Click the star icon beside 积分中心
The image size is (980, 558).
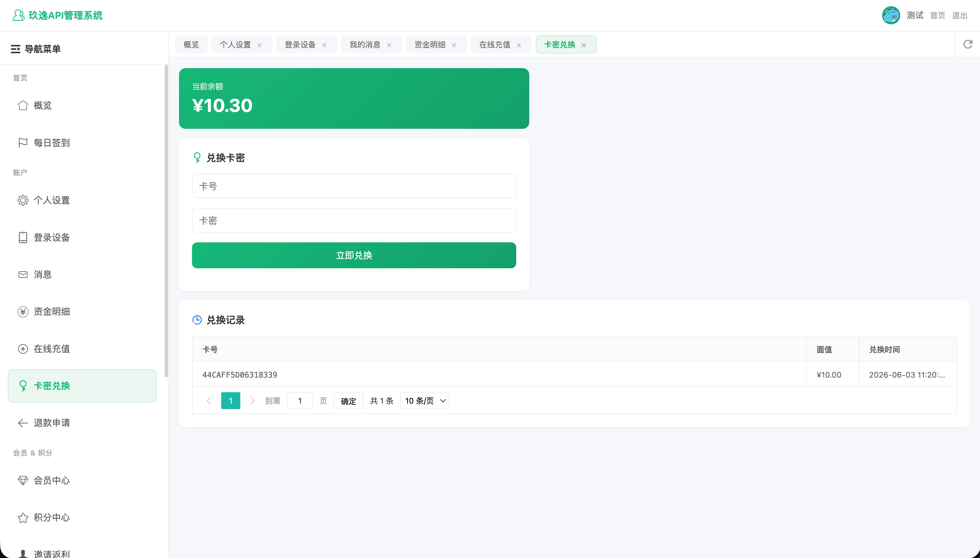pyautogui.click(x=23, y=517)
